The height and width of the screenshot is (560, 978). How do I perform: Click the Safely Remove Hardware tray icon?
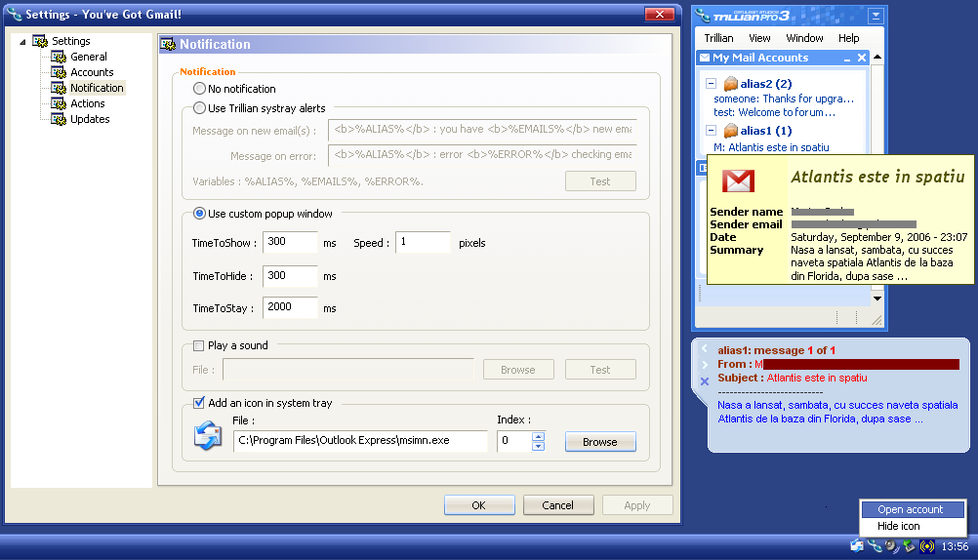pyautogui.click(x=910, y=546)
